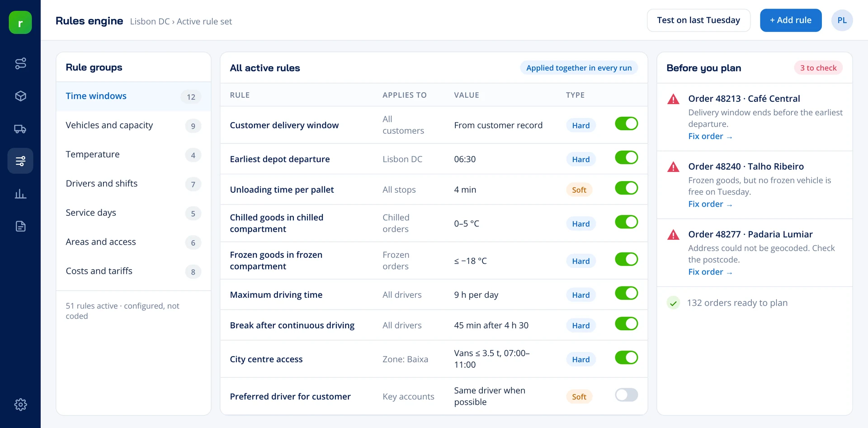Switch off Unloading time per pallet
Image resolution: width=868 pixels, height=428 pixels.
[626, 188]
